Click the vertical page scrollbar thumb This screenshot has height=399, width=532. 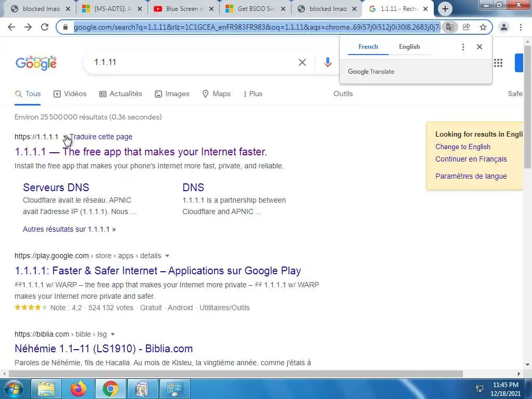click(x=527, y=107)
